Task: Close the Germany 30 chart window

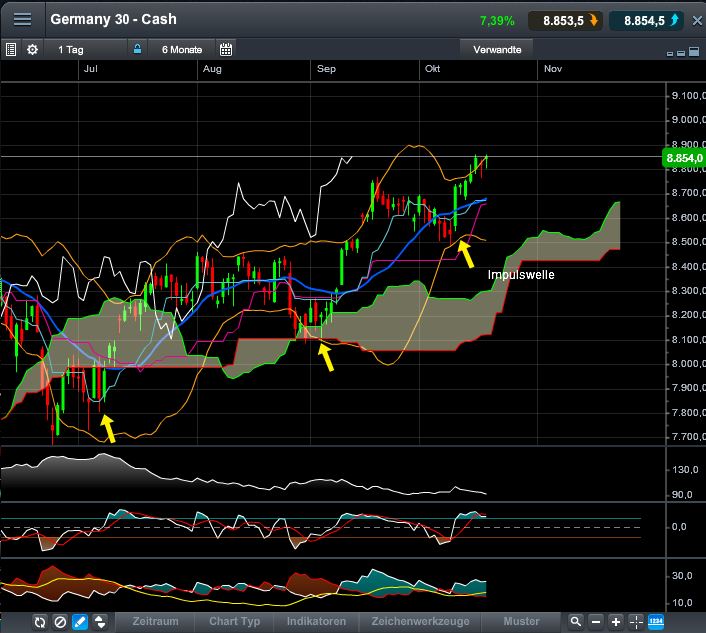Action: click(x=697, y=21)
